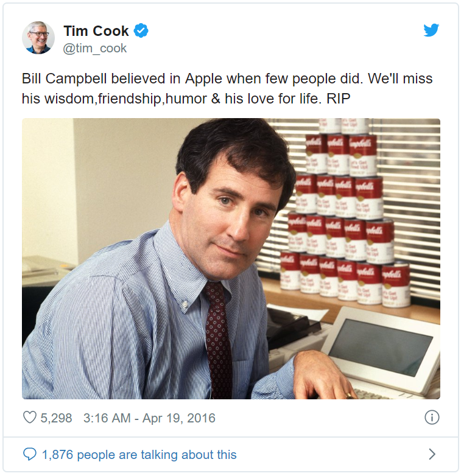Expand conversation with the right chevron

pyautogui.click(x=432, y=454)
